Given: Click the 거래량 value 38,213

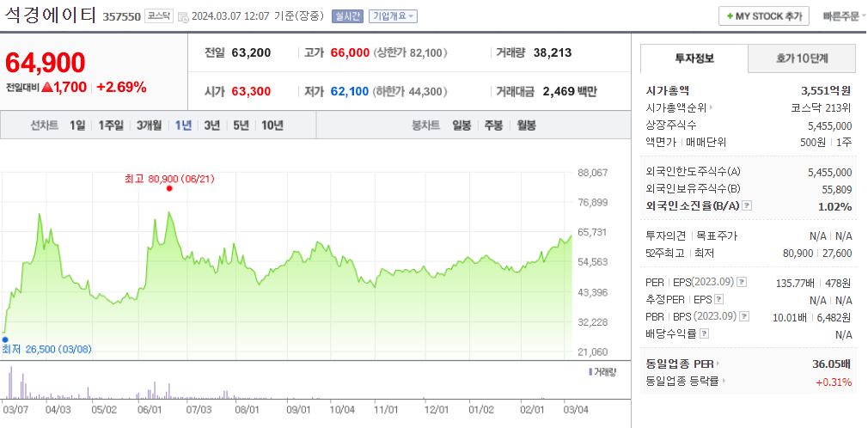Looking at the screenshot, I should 553,53.
